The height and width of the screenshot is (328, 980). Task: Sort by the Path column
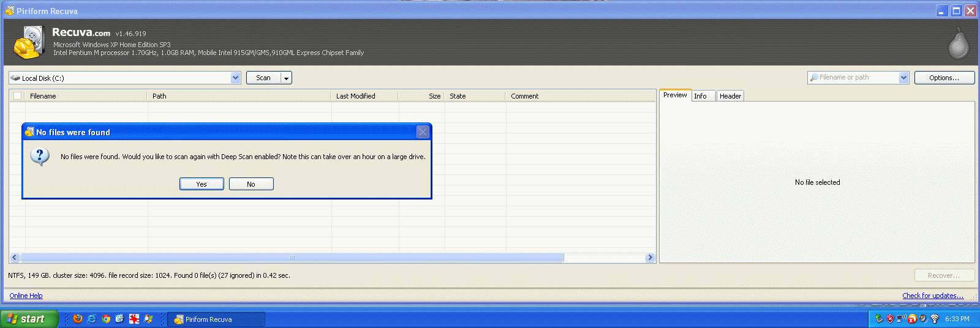click(239, 96)
